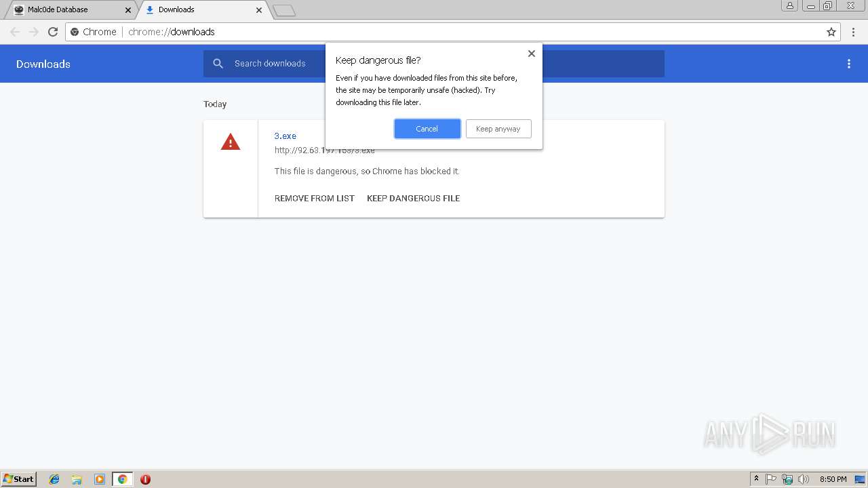868x488 pixels.
Task: Open the Downloads page more-actions menu
Action: point(849,64)
